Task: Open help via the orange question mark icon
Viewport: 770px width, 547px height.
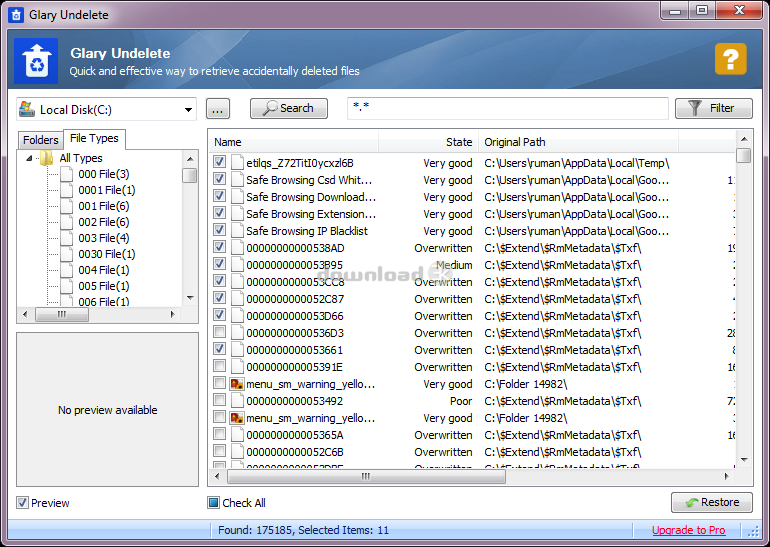Action: point(731,59)
